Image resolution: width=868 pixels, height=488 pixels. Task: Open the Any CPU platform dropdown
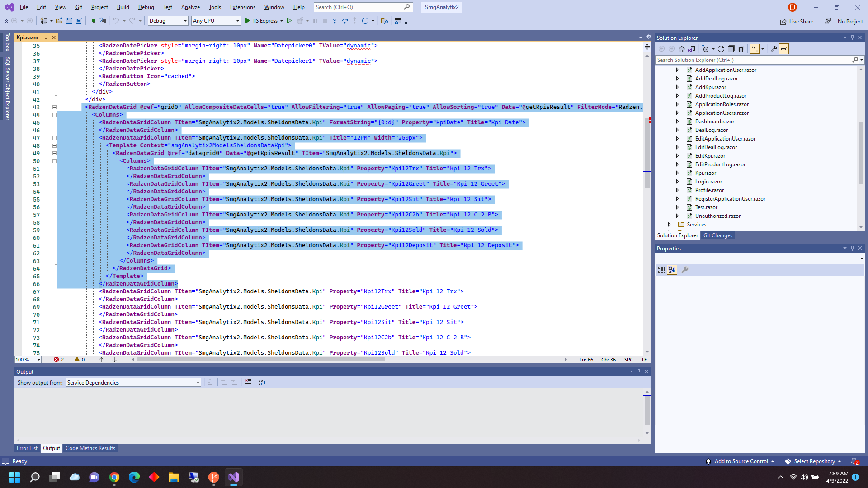point(216,21)
